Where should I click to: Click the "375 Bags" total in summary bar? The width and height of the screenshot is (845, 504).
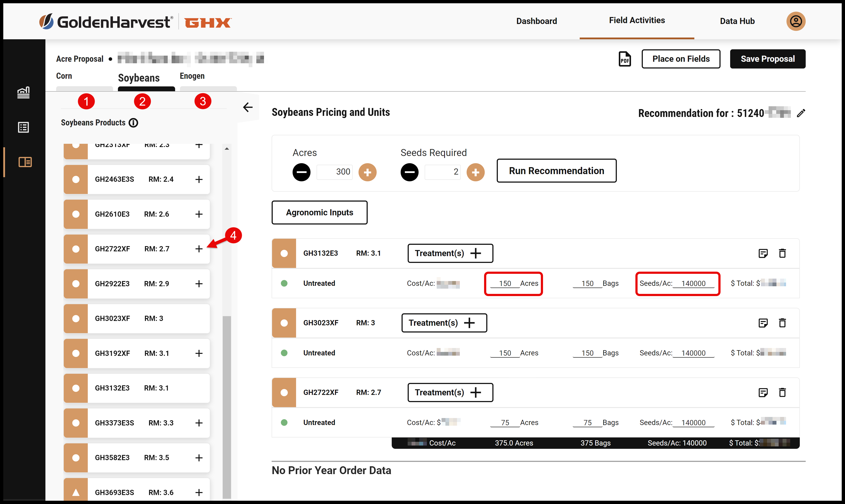595,443
